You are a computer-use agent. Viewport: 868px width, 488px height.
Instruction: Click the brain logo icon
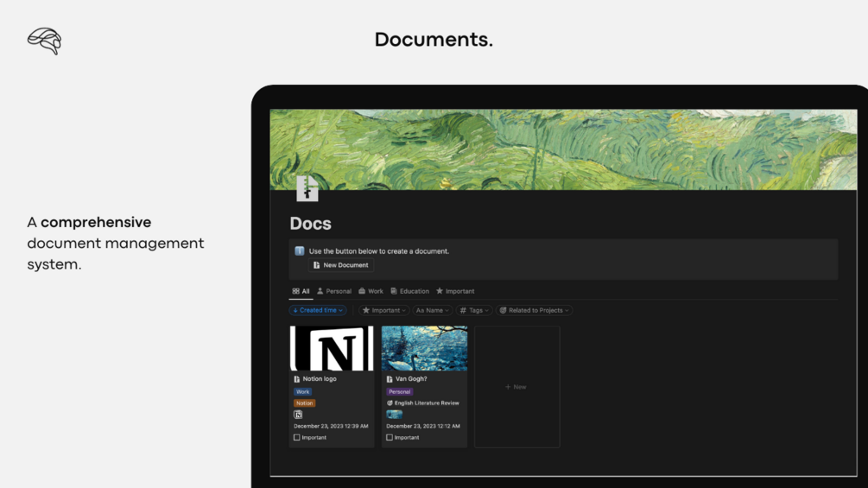[x=44, y=41]
